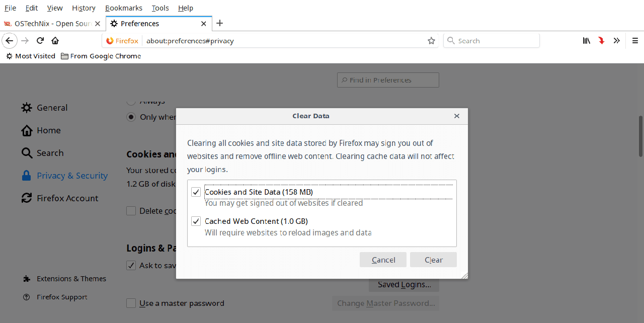The height and width of the screenshot is (323, 644).
Task: Expand the From Google Chrome bookmarks folder
Action: 101,56
